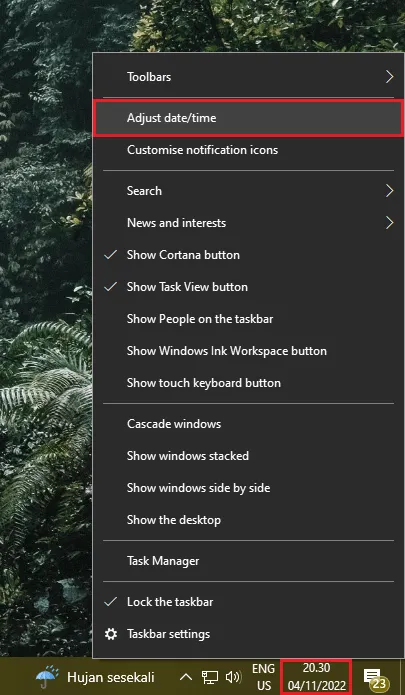Show hidden tray icons caret
Image resolution: width=405 pixels, height=695 pixels.
coord(186,677)
